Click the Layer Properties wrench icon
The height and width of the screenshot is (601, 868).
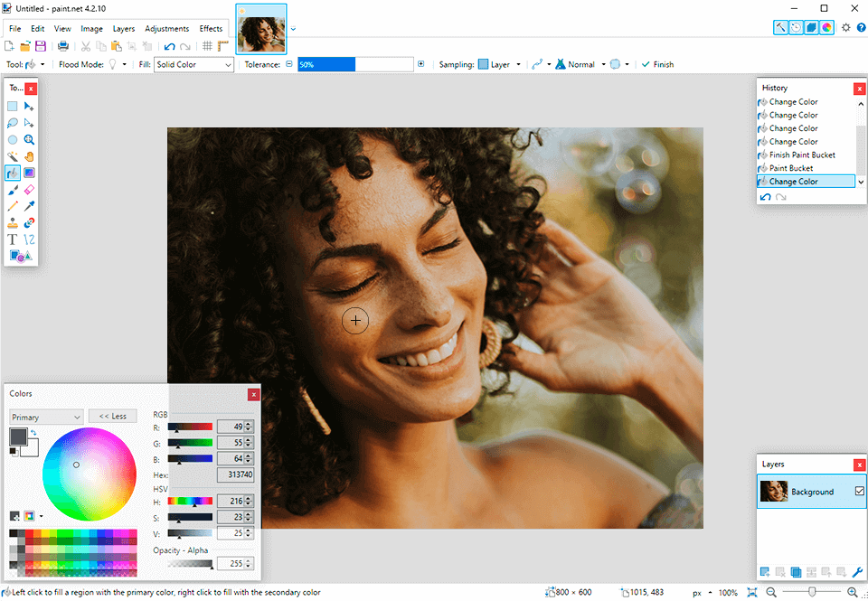click(857, 572)
